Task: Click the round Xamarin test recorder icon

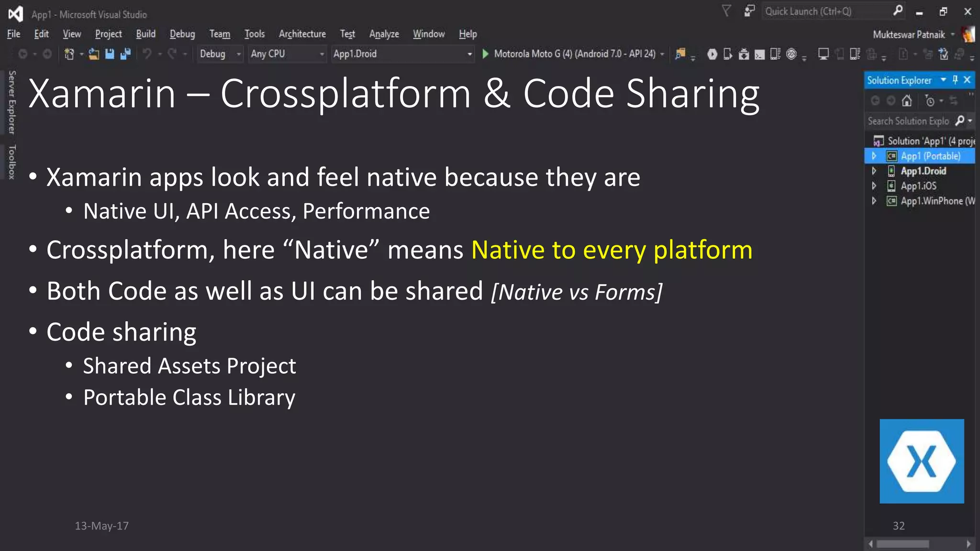Action: 791,54
